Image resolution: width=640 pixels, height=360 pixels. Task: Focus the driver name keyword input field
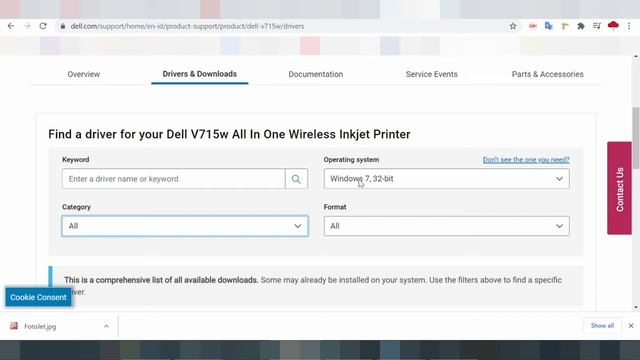[173, 179]
